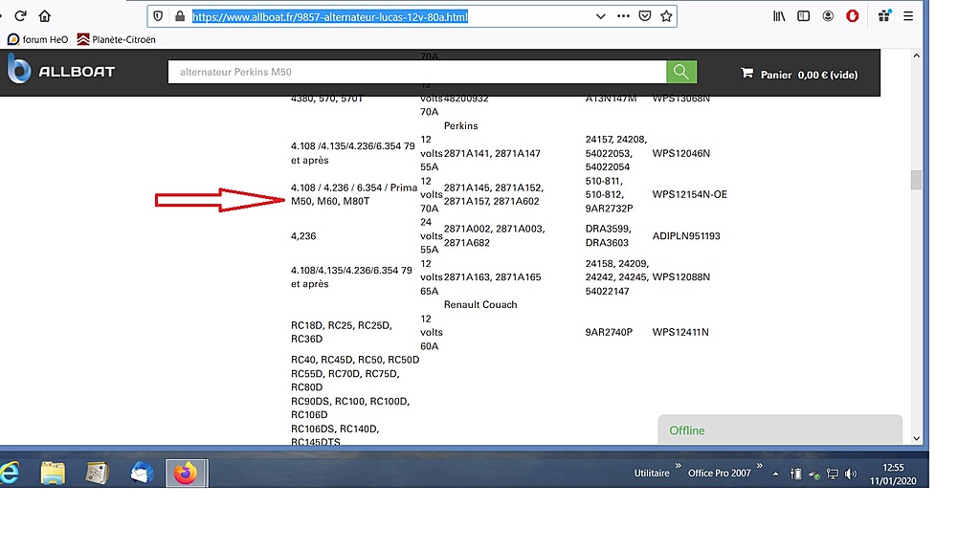
Task: View site security padlock info
Action: (179, 16)
